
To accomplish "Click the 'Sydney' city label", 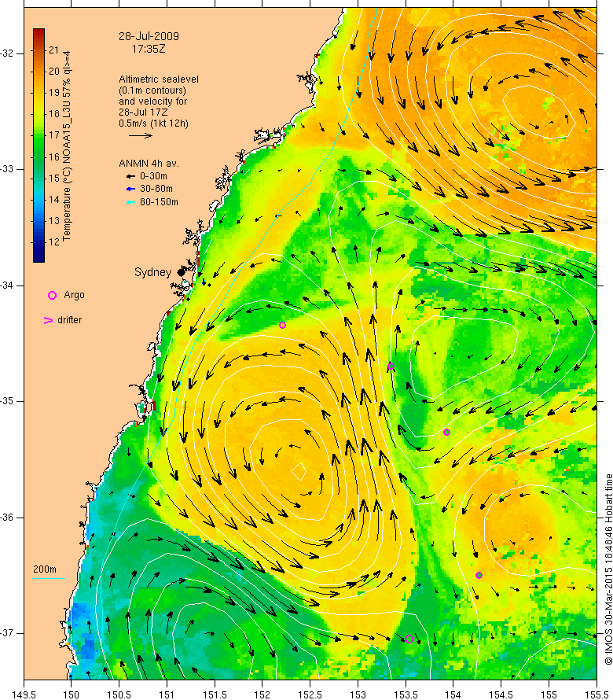I will pos(153,272).
